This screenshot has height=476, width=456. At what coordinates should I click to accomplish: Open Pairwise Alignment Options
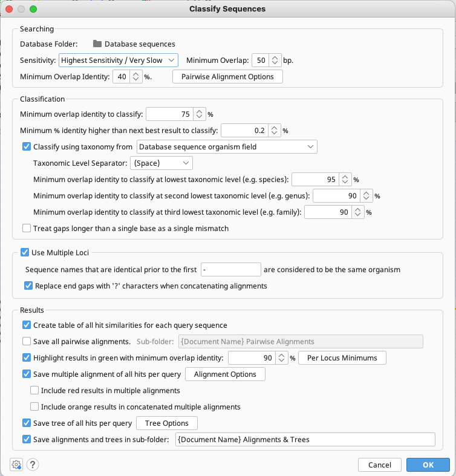(227, 76)
